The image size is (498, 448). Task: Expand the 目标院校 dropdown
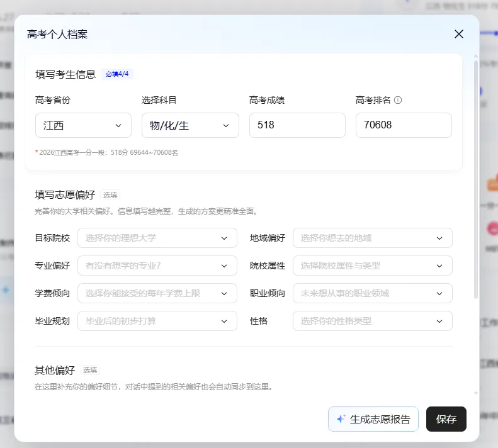pyautogui.click(x=157, y=238)
